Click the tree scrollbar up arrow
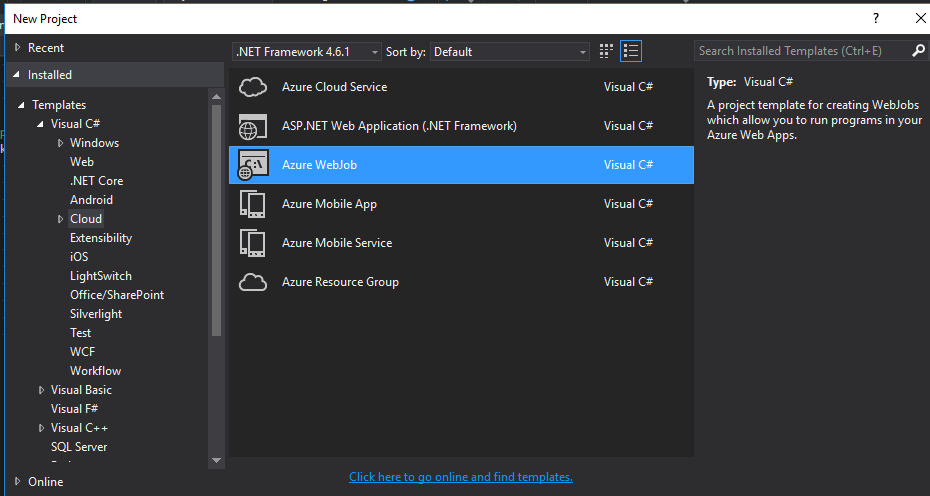Viewport: 930px width, 496px height. click(x=216, y=97)
